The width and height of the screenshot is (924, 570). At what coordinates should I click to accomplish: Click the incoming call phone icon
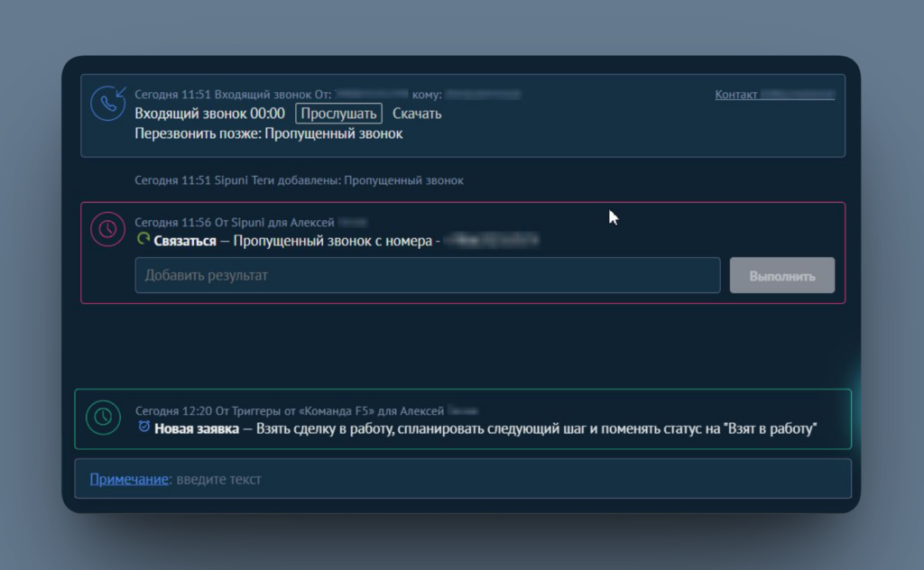pos(108,103)
